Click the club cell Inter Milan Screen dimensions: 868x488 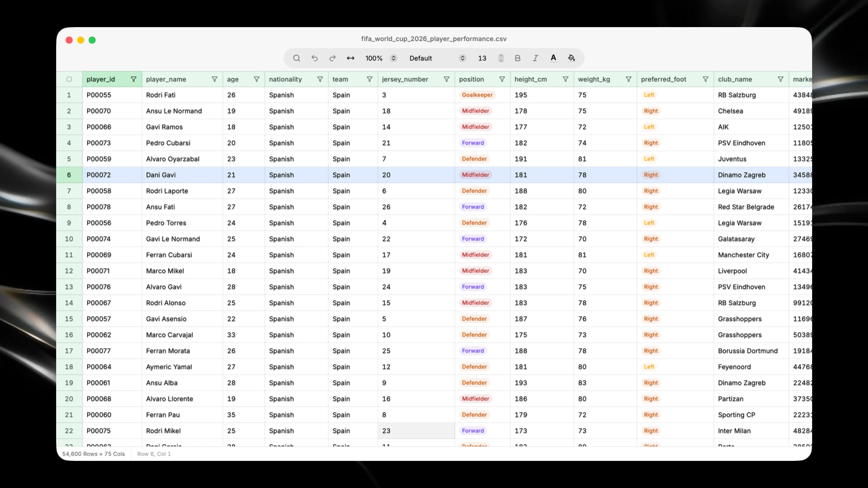751,431
